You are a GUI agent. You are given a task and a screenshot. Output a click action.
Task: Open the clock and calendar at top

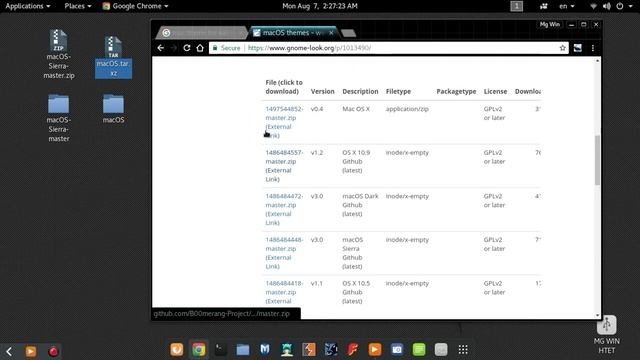click(320, 6)
